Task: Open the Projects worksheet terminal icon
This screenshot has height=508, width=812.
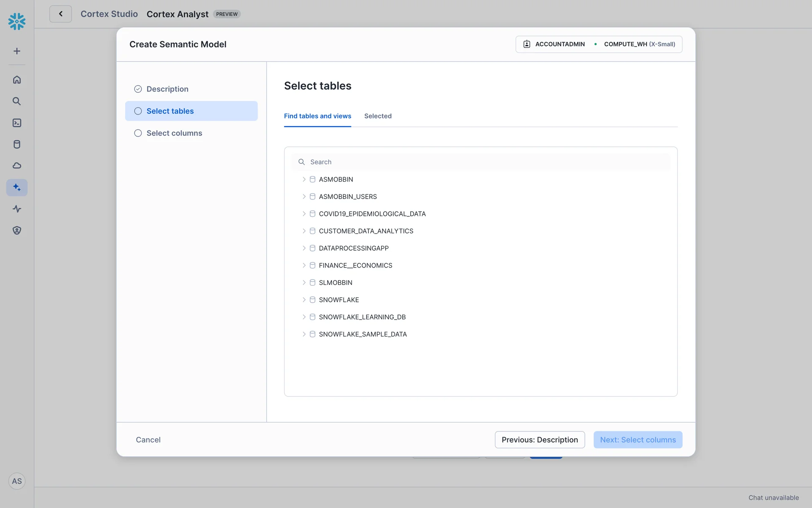Action: pos(17,123)
